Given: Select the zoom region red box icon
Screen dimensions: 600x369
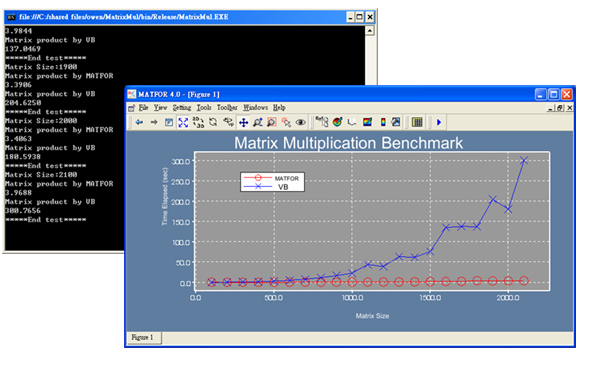Looking at the screenshot, I should point(272,122).
